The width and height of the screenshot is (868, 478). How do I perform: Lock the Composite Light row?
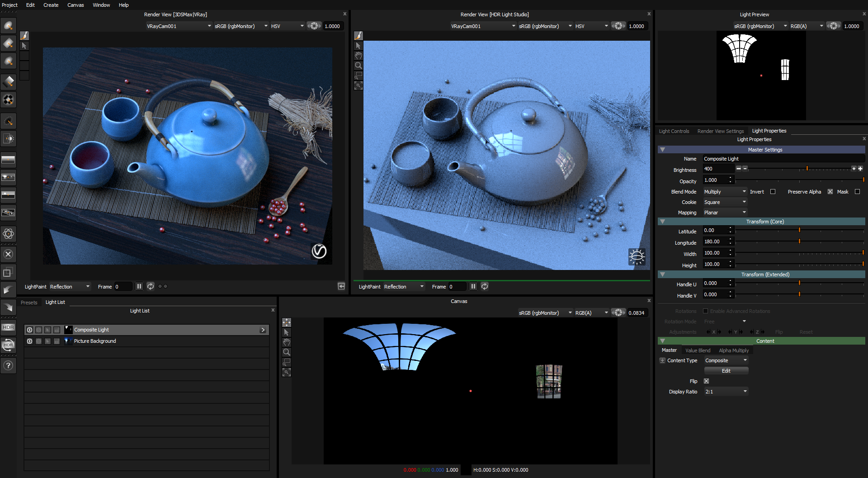point(57,330)
